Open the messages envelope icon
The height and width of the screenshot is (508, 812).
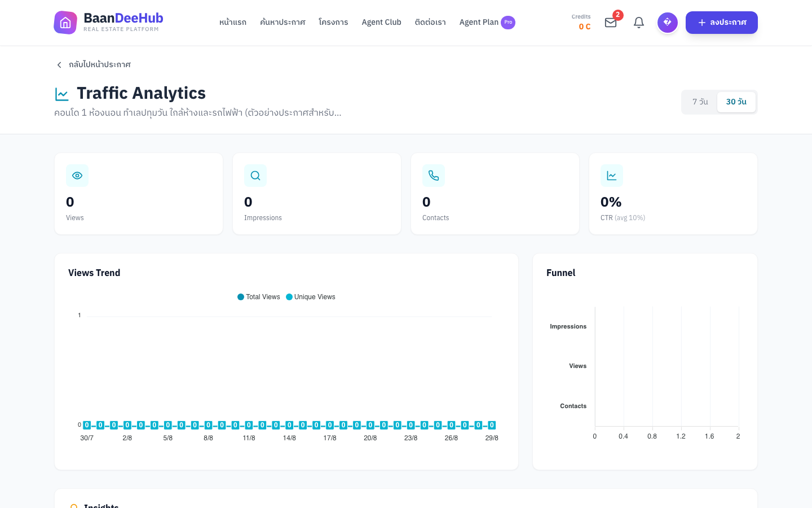click(611, 23)
